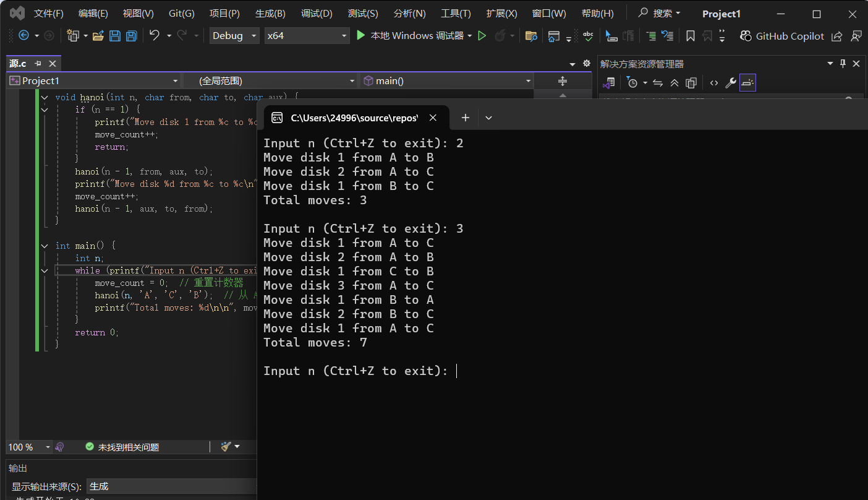Click the view code brackets icon
The width and height of the screenshot is (868, 500).
(x=714, y=82)
